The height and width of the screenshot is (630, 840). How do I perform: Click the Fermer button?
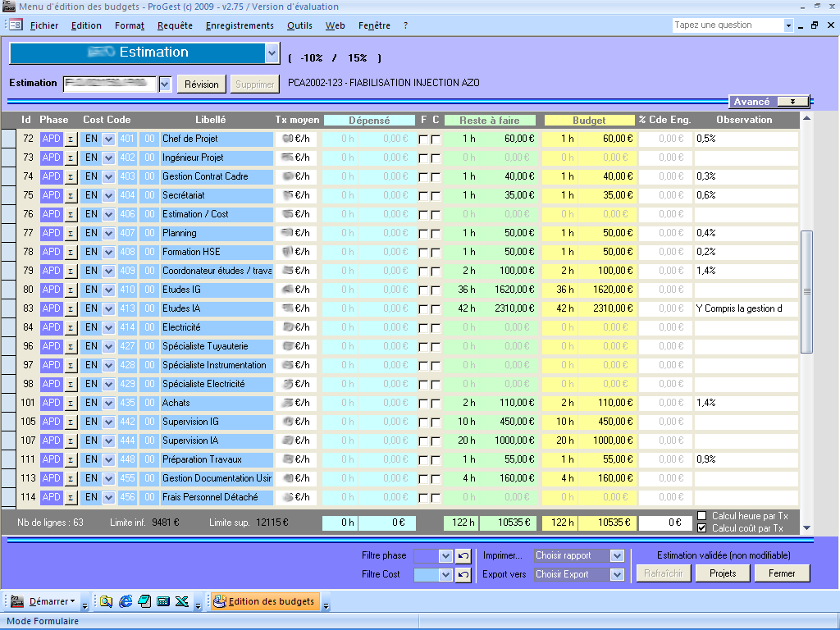tap(782, 573)
